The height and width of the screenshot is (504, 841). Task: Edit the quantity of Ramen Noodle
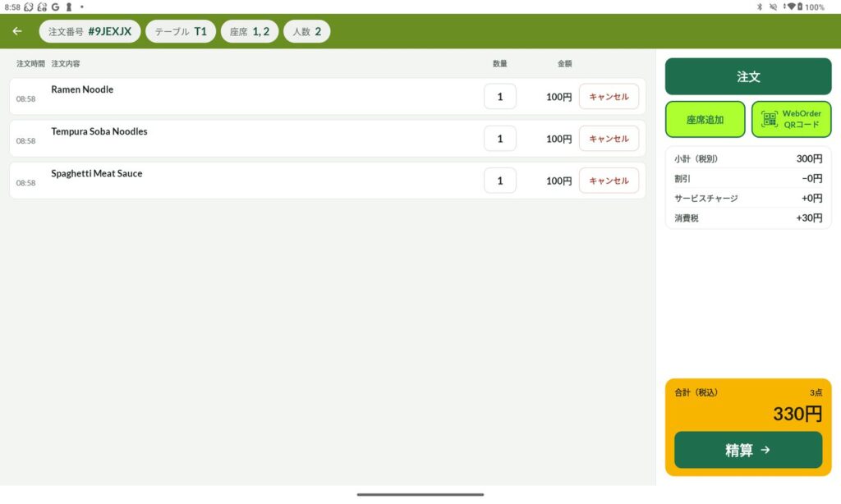click(x=500, y=97)
